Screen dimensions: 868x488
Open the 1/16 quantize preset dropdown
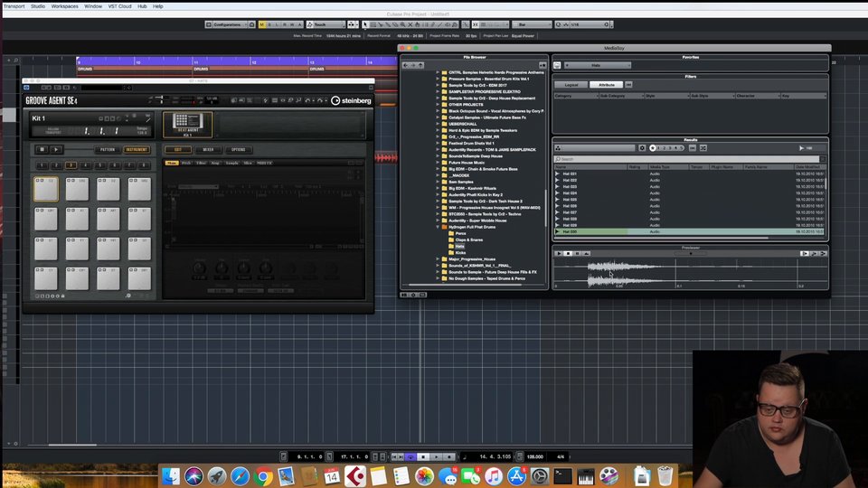[590, 24]
